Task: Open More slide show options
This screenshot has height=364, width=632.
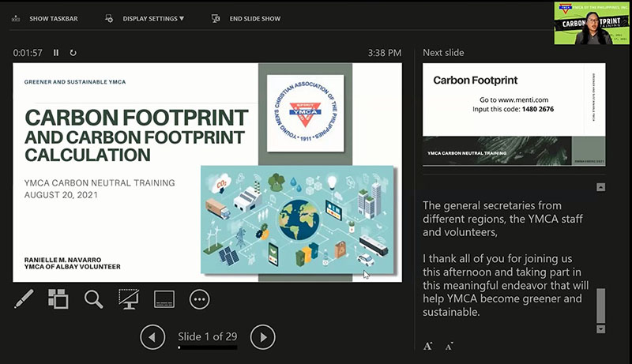Action: coord(200,299)
